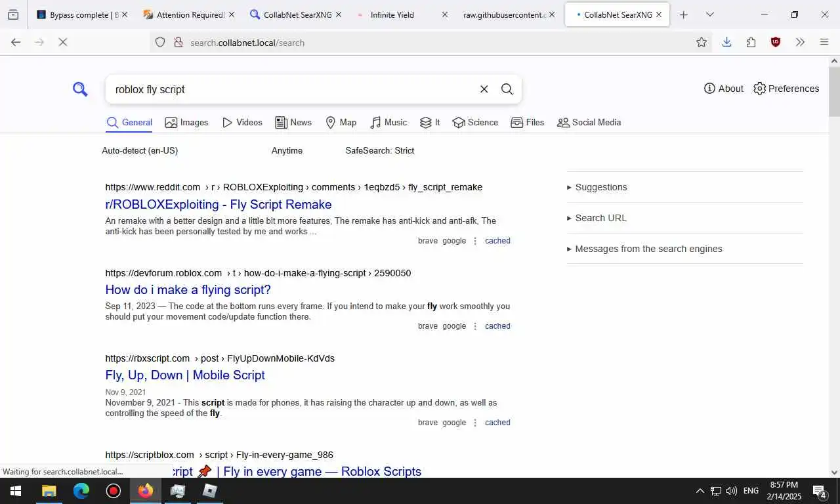Open the SafeSearch: Strict dropdown
This screenshot has height=504, width=840.
click(x=379, y=150)
